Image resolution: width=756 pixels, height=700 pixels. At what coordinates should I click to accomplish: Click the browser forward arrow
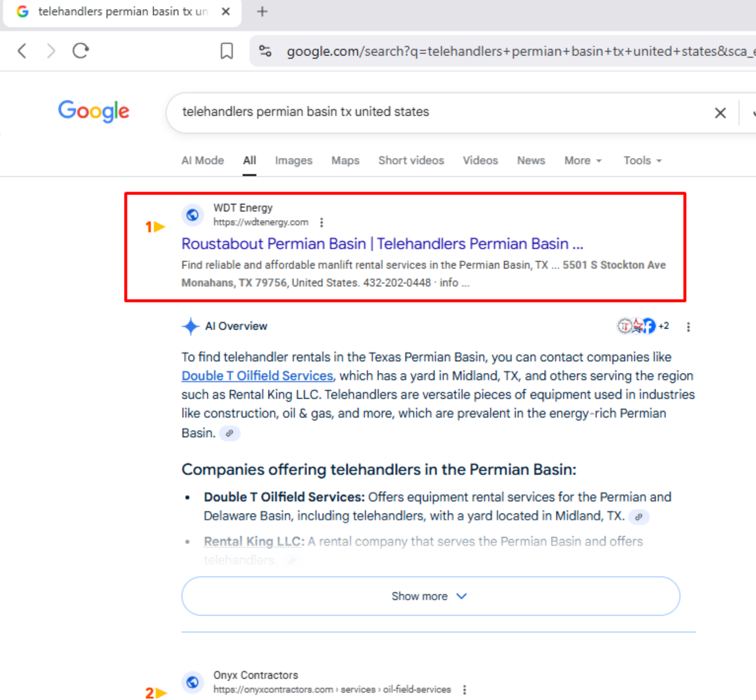coord(51,51)
